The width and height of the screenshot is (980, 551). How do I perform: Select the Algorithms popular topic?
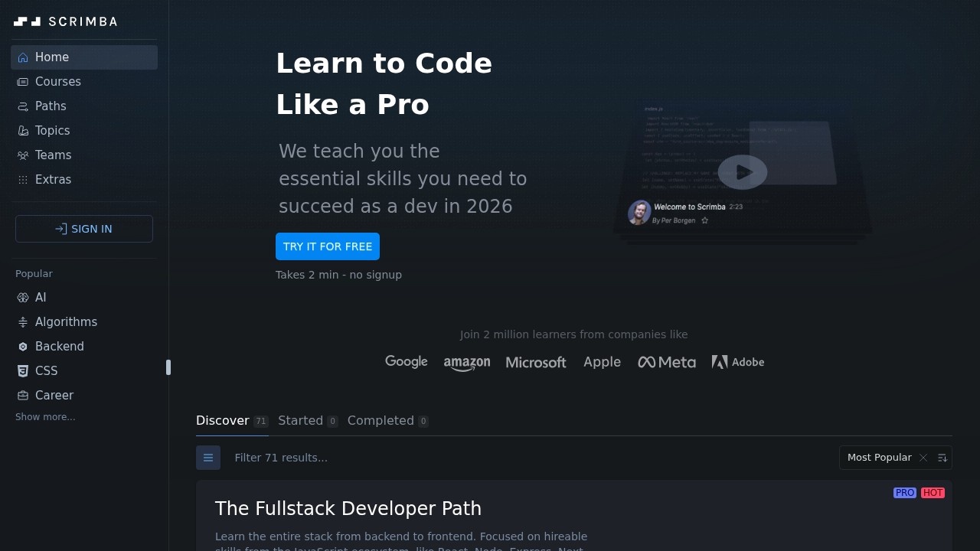84,322
